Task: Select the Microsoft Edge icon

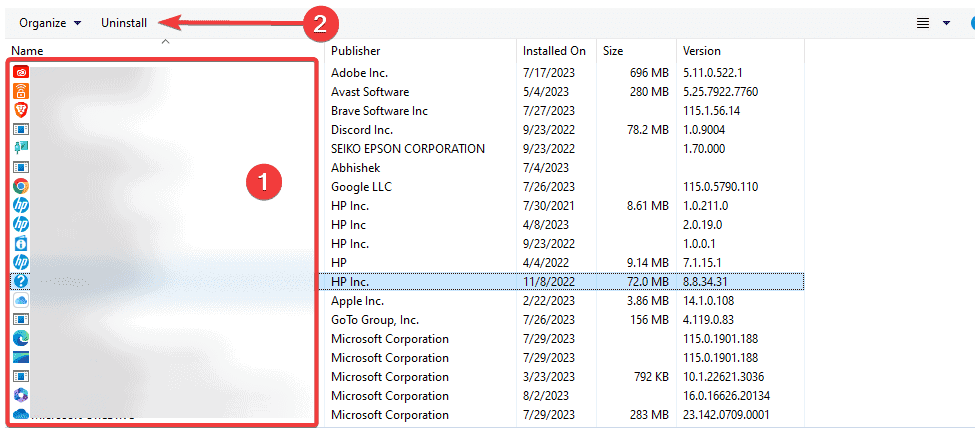Action: (21, 338)
